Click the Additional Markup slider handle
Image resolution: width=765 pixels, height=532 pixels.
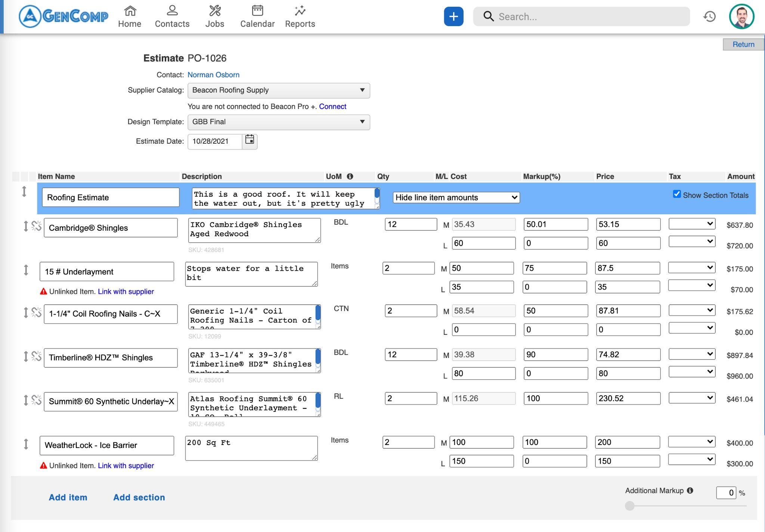pos(630,506)
